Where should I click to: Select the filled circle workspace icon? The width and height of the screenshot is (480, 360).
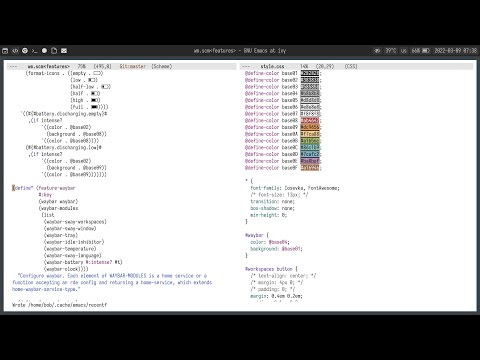pyautogui.click(x=44, y=51)
